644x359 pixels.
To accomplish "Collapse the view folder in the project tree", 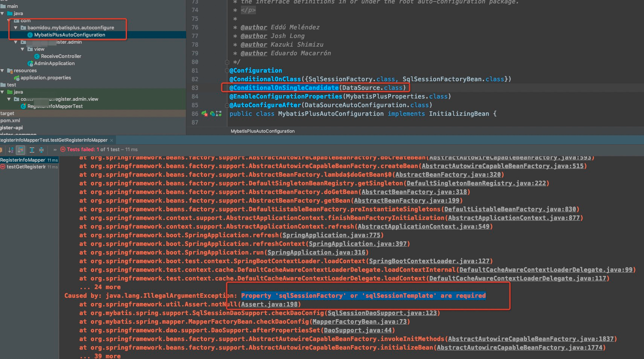I will [22, 49].
